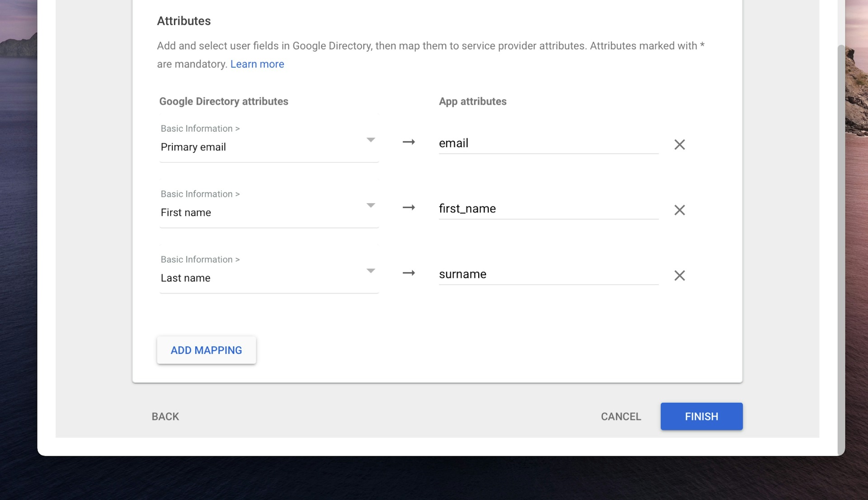This screenshot has height=500, width=868.
Task: Select the surname app attribute input field
Action: 548,274
